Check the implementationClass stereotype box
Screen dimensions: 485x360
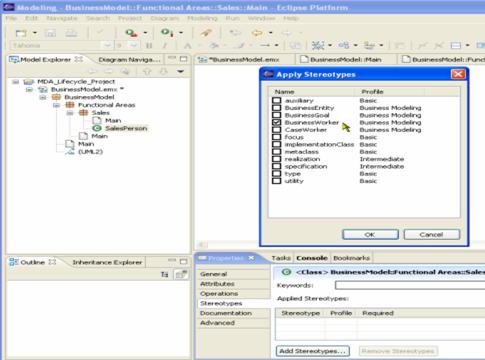click(x=276, y=144)
